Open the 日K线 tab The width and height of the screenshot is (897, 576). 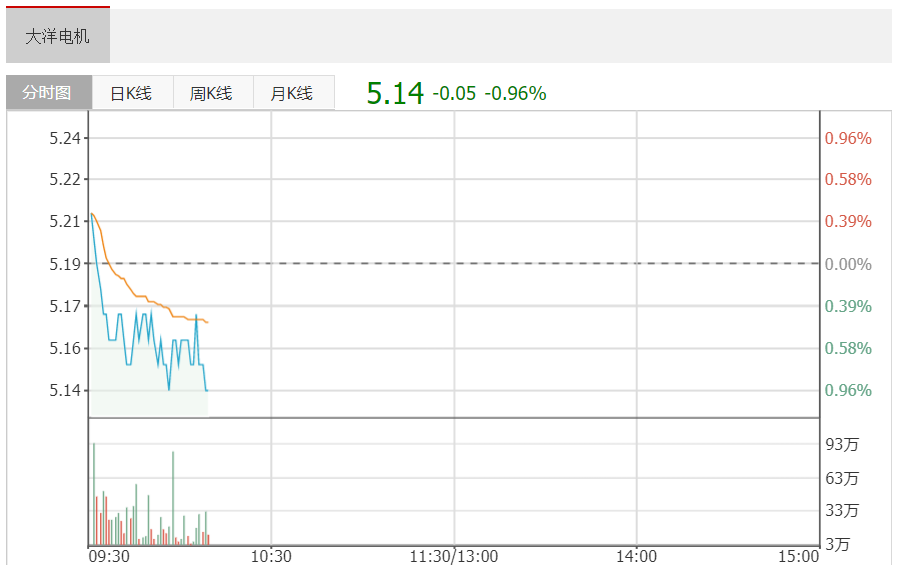[132, 93]
